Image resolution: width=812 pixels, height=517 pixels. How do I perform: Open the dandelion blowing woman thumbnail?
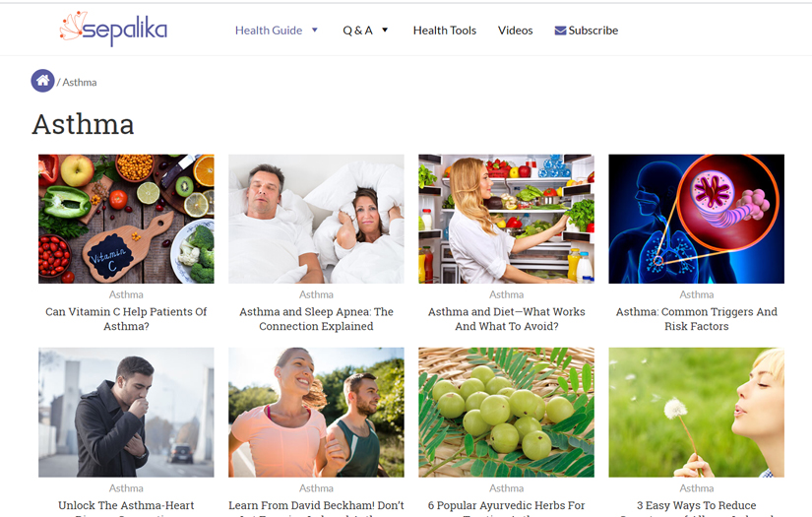697,413
